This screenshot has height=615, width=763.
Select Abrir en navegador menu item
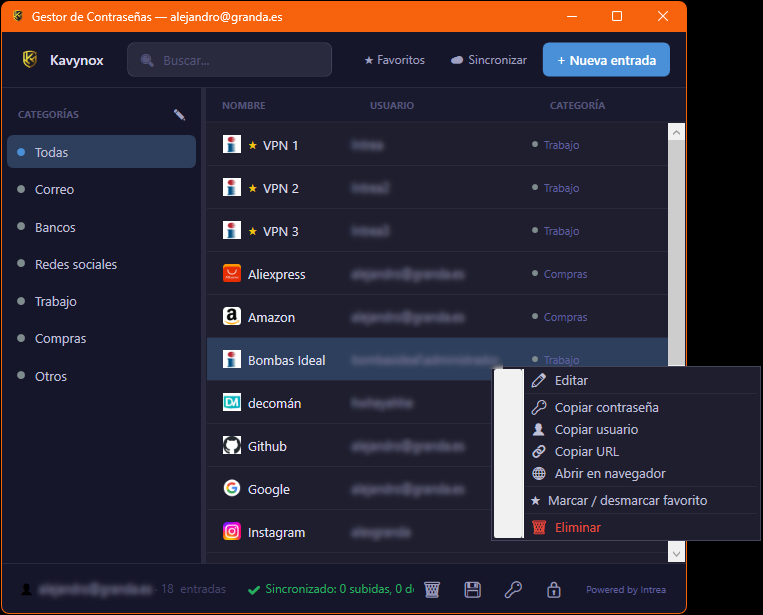(642, 473)
